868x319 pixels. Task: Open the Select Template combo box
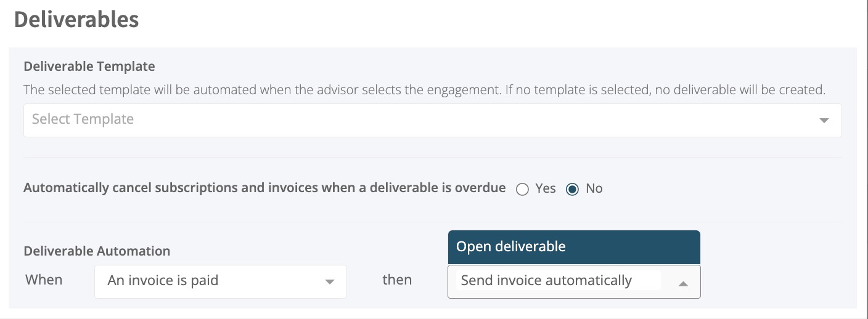pyautogui.click(x=432, y=120)
